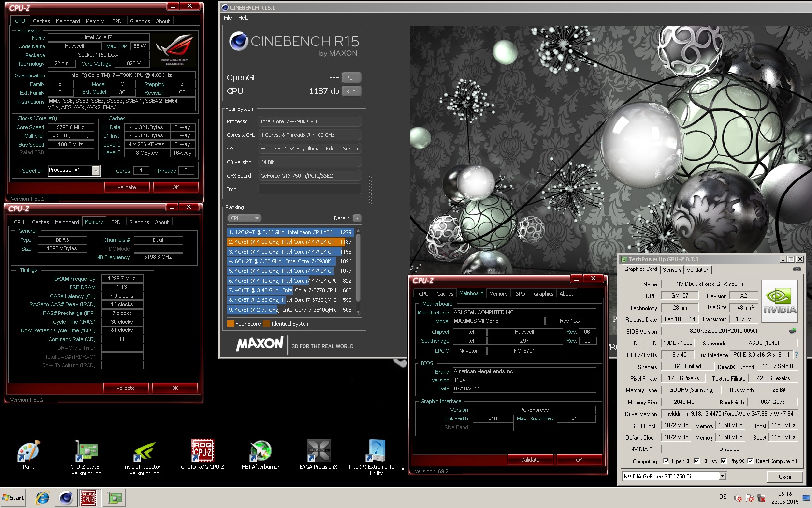This screenshot has width=812, height=508.
Task: Click the GPU-Z screenshot camera icon
Action: pyautogui.click(x=797, y=269)
